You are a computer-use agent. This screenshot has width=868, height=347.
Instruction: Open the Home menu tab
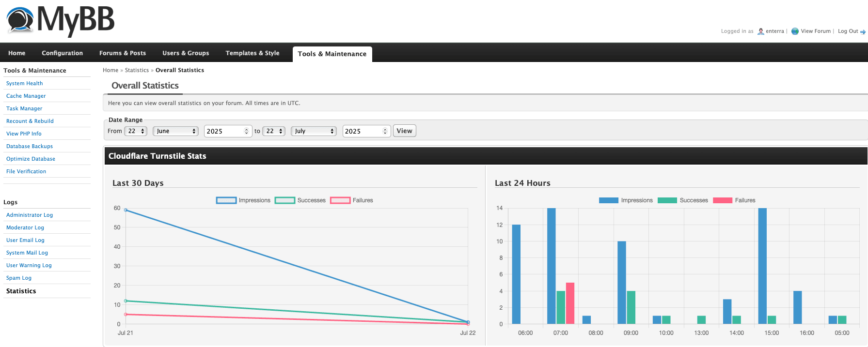coord(17,53)
